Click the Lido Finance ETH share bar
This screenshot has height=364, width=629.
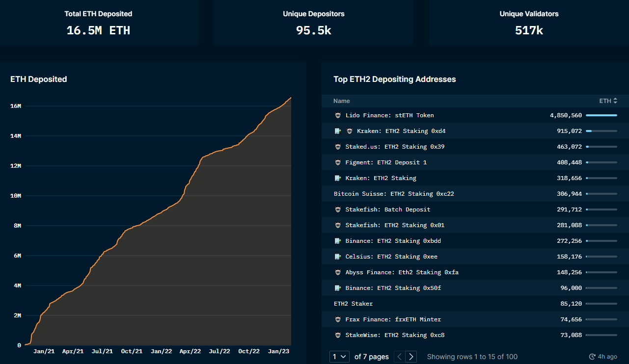click(x=602, y=115)
